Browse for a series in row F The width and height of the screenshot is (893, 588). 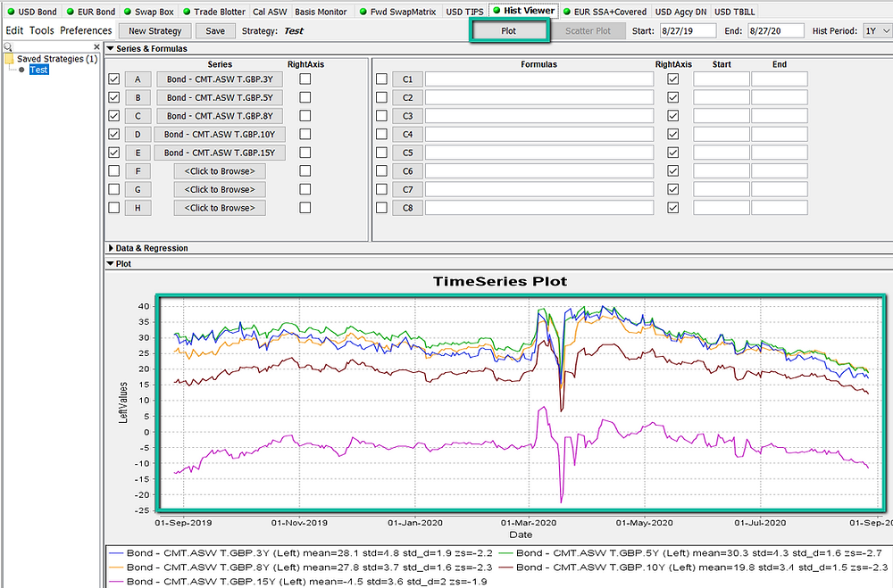(220, 170)
